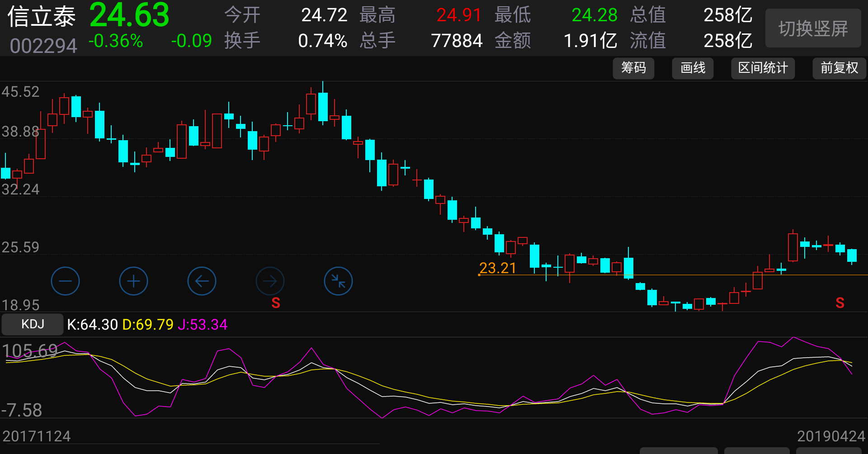The width and height of the screenshot is (868, 454).
Task: Click the J:53.34 indicator value
Action: click(203, 325)
